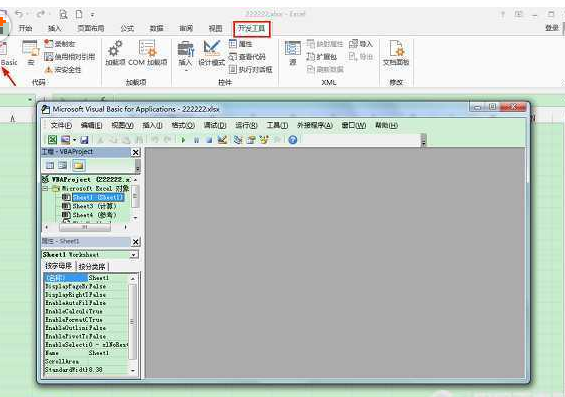
Task: Close the project explorer panel
Action: pyautogui.click(x=135, y=152)
